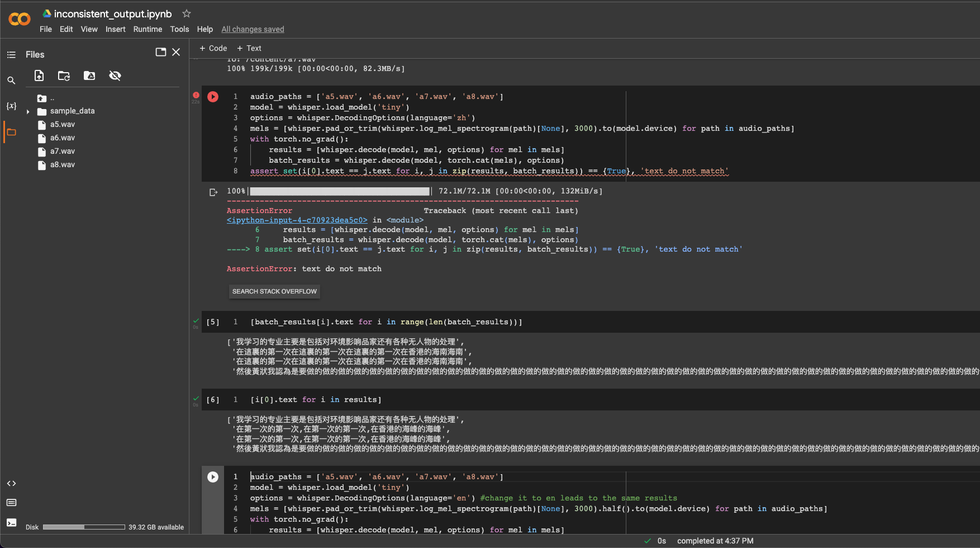Click the batch_results list comprehension code line
This screenshot has height=548, width=980.
coord(386,322)
